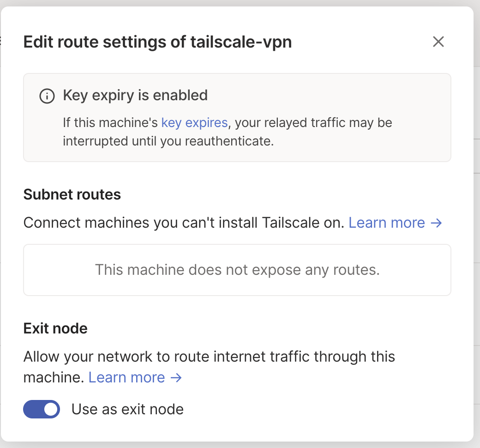Close the Edit route settings dialog
Screen dimensions: 480x448
[x=438, y=42]
